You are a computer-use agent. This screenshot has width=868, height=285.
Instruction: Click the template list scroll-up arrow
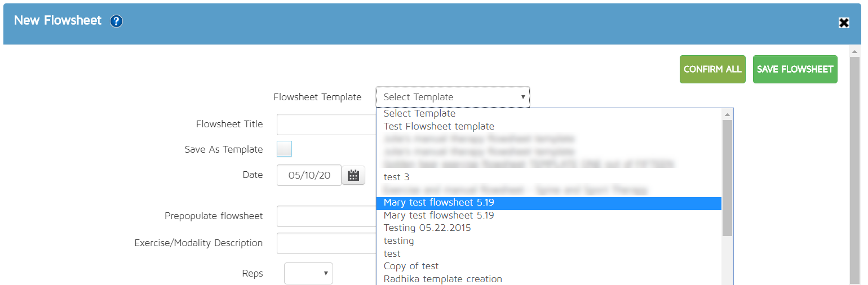(x=727, y=114)
